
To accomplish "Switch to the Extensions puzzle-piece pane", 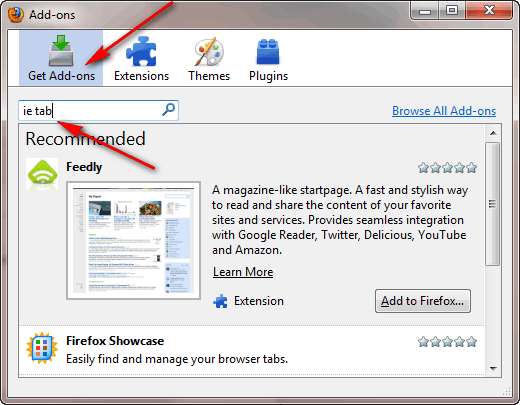I will pyautogui.click(x=141, y=58).
